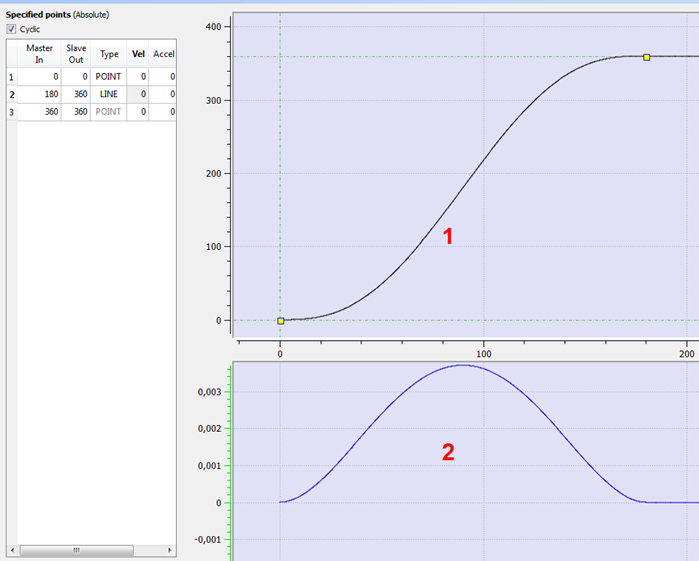The image size is (699, 561).
Task: Click the Vel column header
Action: 138,54
